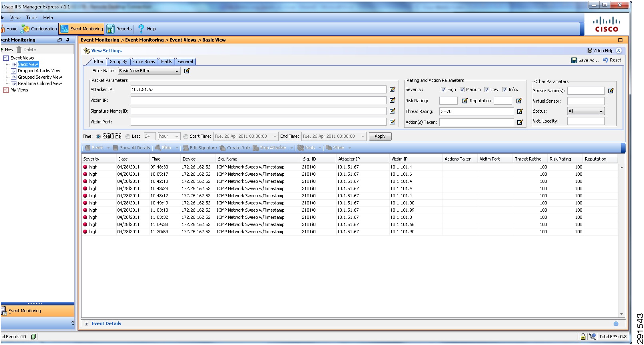The height and width of the screenshot is (345, 644).
Task: Click the events table scrollbar down arrow
Action: point(622,315)
